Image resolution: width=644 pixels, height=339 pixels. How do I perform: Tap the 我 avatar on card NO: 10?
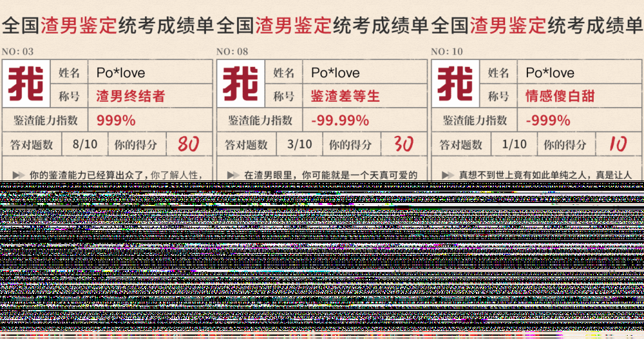455,84
